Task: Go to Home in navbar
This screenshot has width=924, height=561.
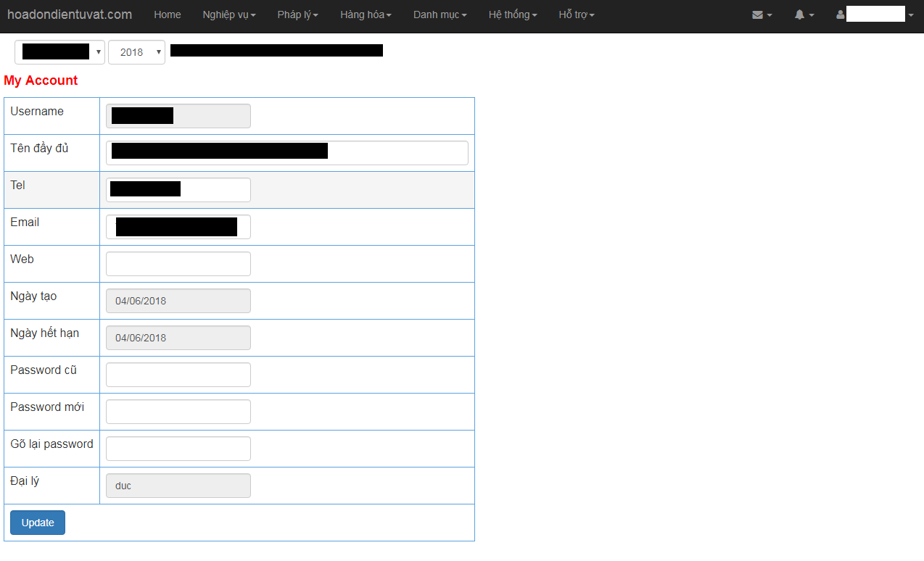Action: 168,14
